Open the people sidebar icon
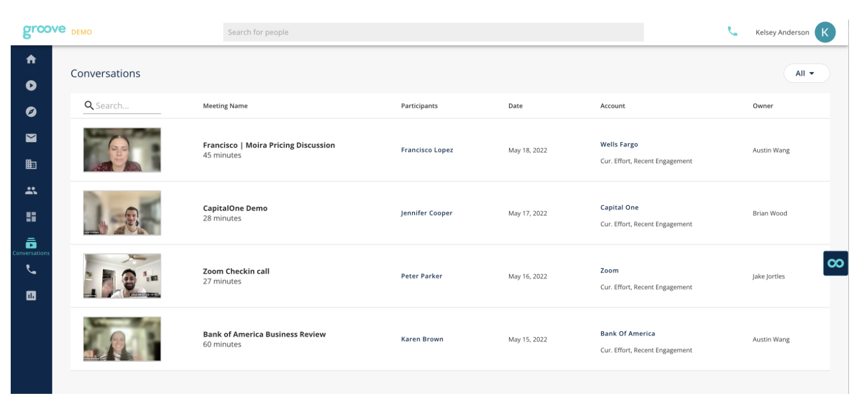This screenshot has width=868, height=401. (x=31, y=190)
